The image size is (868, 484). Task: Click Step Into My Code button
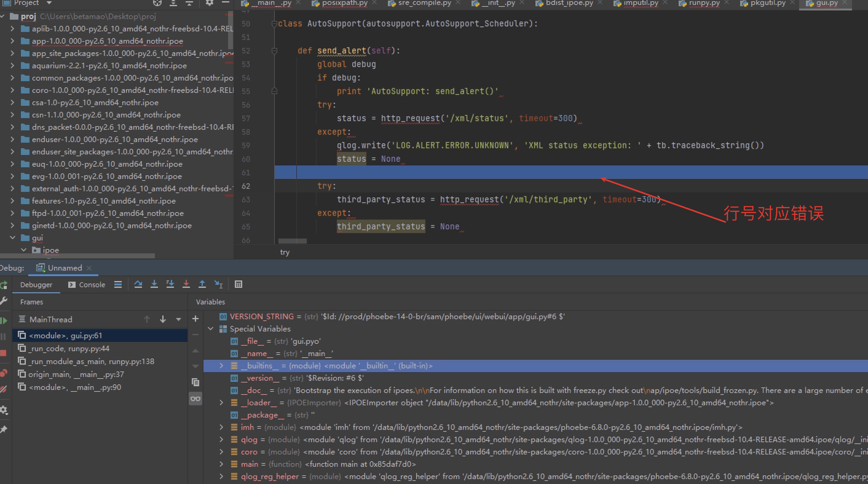(170, 284)
